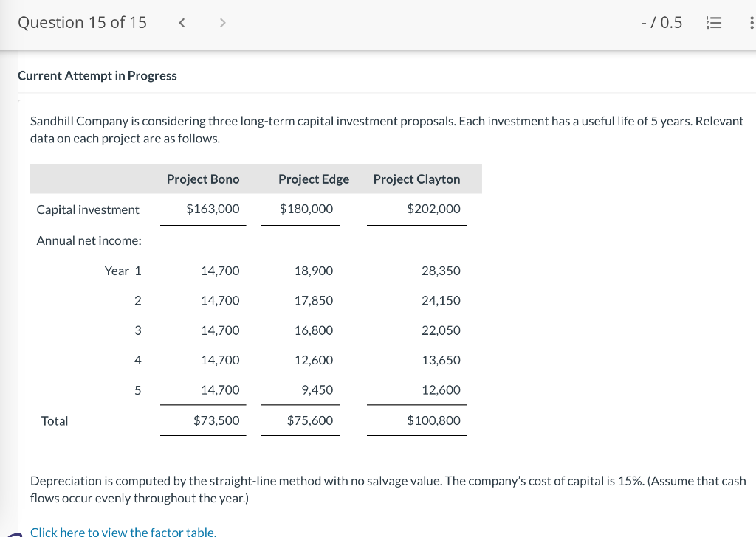The image size is (756, 537).
Task: Select Bono total $73,500
Action: [x=216, y=420]
